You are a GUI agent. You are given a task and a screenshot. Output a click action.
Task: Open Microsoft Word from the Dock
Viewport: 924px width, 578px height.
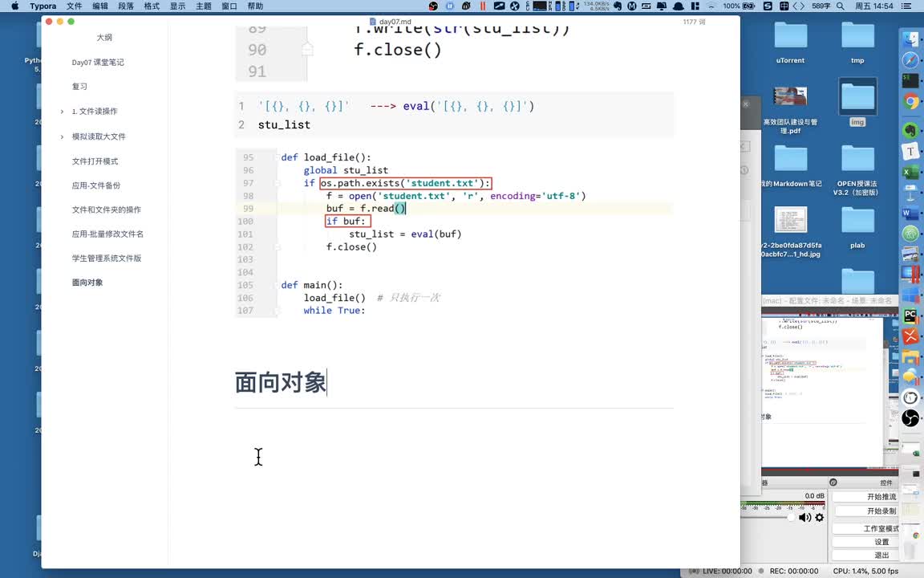[x=910, y=214]
